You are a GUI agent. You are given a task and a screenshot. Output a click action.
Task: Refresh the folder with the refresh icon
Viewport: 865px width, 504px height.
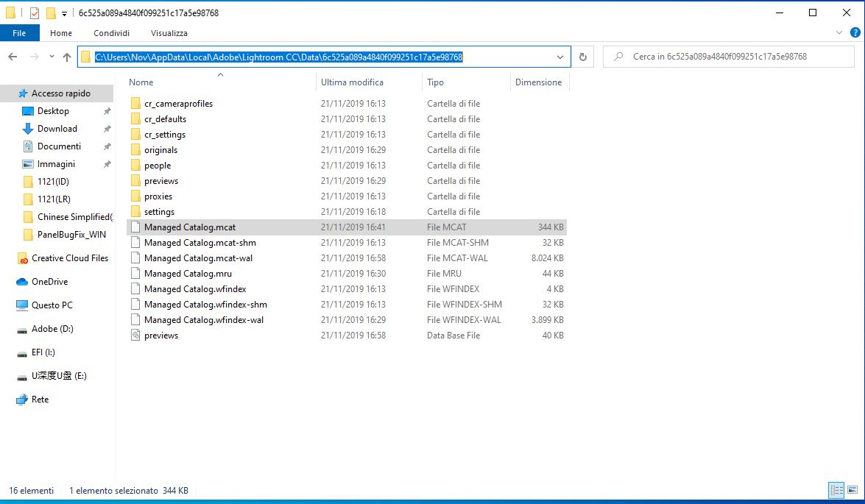pyautogui.click(x=582, y=57)
